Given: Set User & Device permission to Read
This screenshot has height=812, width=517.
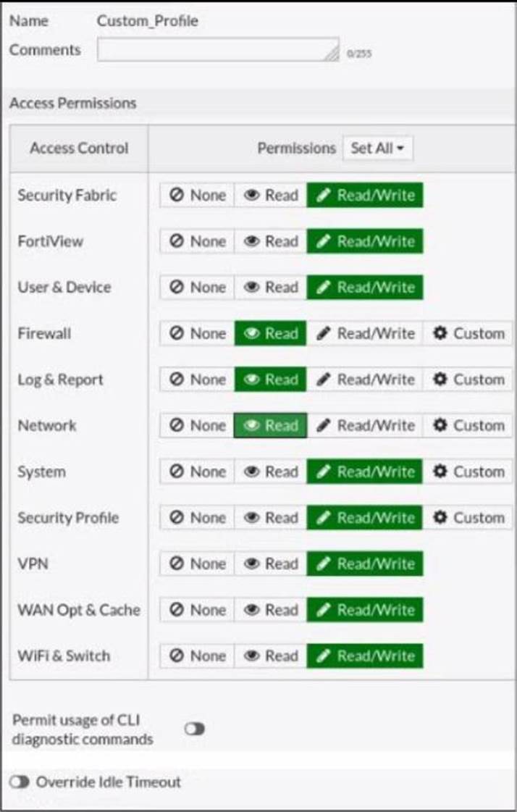Looking at the screenshot, I should 271,288.
